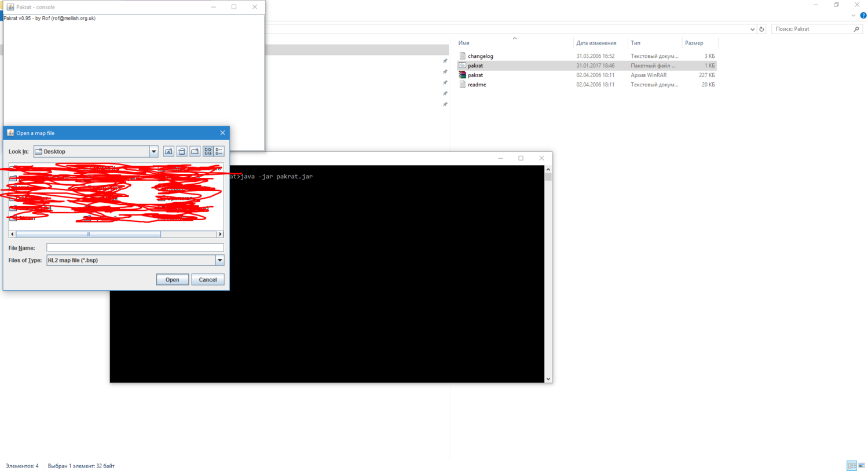The image size is (868, 471).
Task: Create a new folder in file dialog
Action: point(195,152)
